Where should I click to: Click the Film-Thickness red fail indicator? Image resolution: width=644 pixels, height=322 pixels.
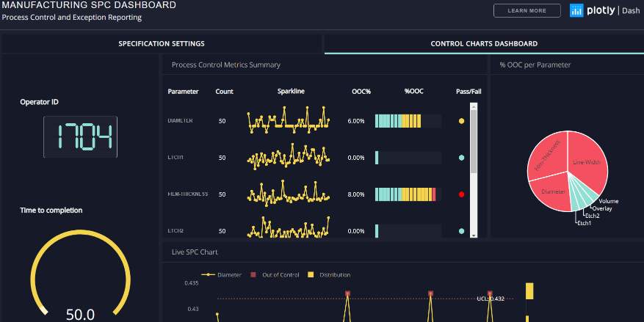pos(461,194)
